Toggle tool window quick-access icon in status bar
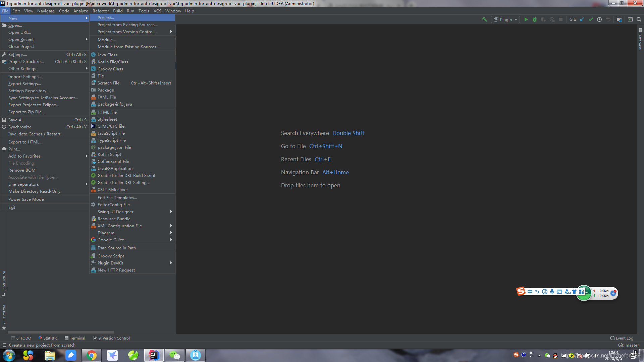This screenshot has height=362, width=644. 4,345
